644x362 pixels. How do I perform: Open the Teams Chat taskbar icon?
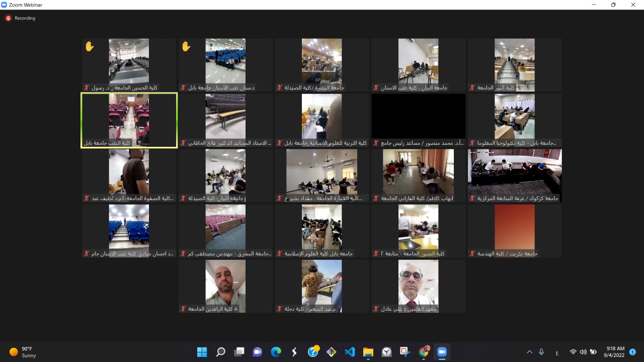pos(257,352)
